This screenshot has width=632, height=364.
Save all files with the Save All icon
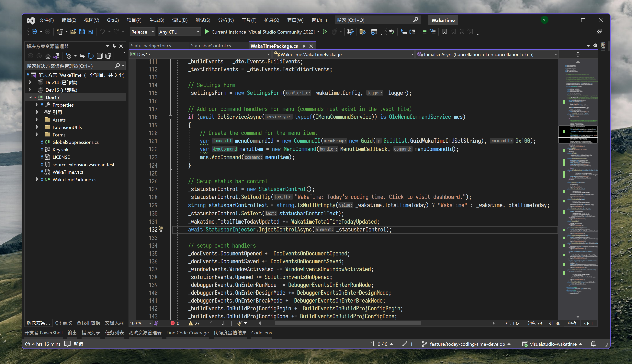[90, 31]
